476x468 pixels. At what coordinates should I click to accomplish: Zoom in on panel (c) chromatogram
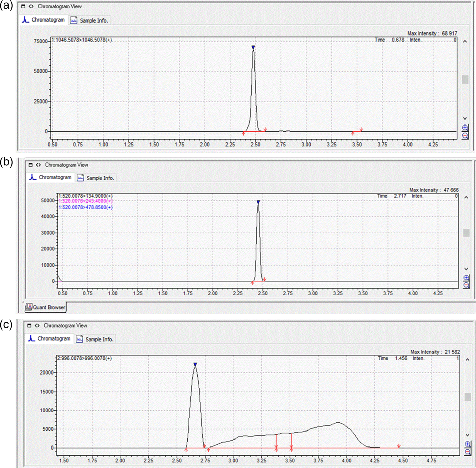point(468,444)
